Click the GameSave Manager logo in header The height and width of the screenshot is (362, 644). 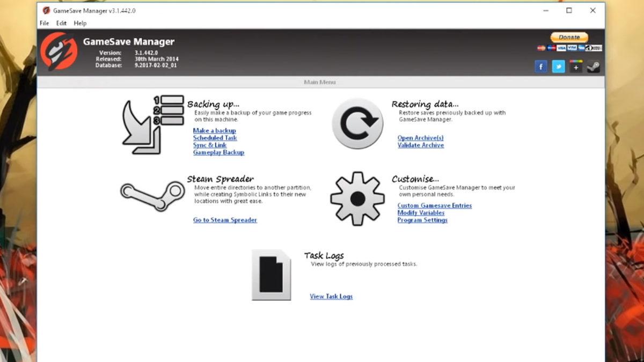58,51
